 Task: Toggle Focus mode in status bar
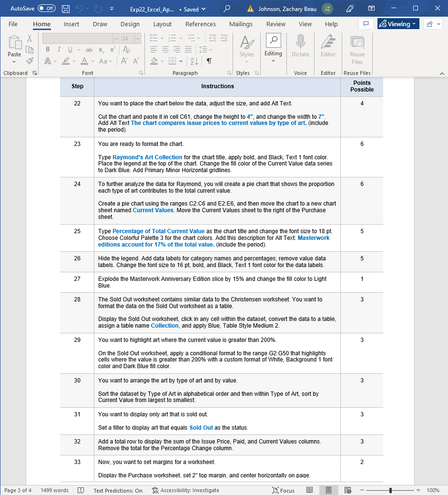pyautogui.click(x=283, y=490)
